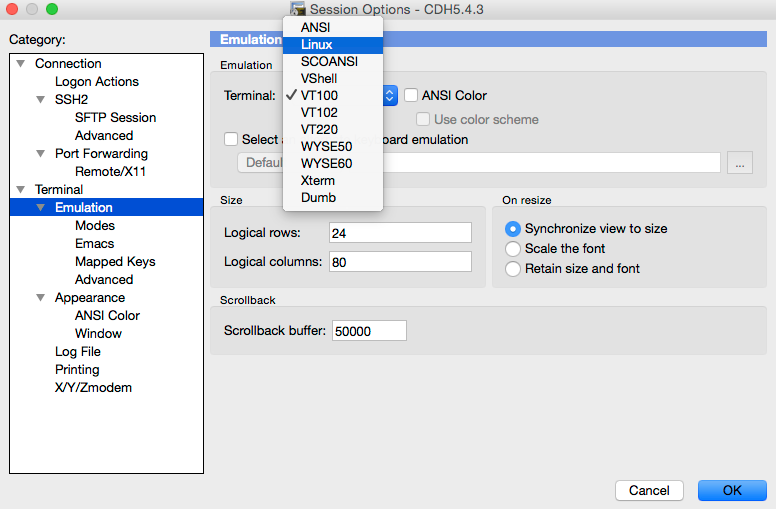Open SFTP Session settings

tap(115, 117)
